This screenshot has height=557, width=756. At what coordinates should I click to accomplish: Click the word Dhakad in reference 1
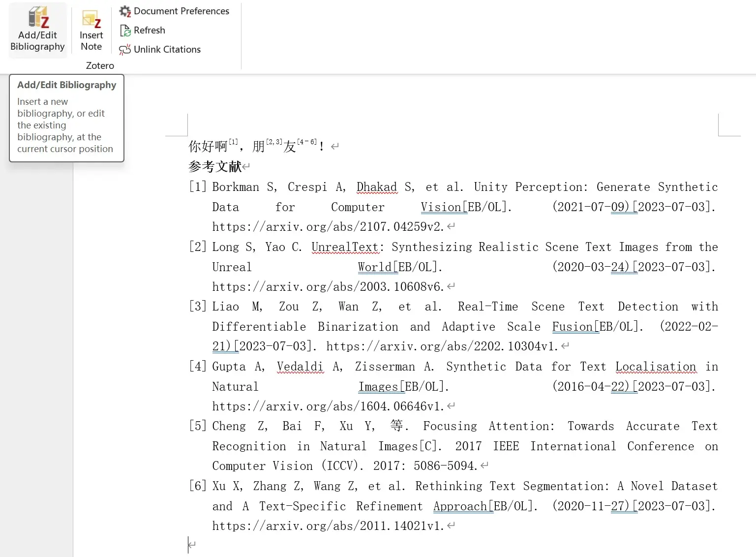point(377,187)
